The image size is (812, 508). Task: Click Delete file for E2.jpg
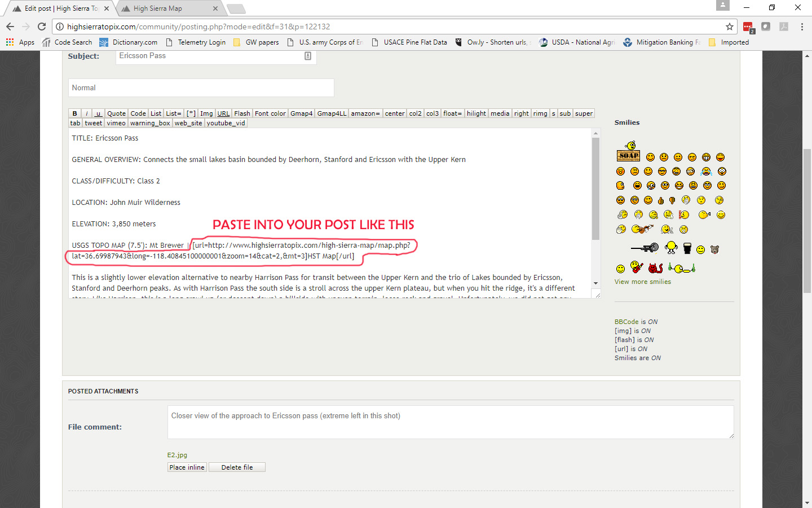(237, 467)
